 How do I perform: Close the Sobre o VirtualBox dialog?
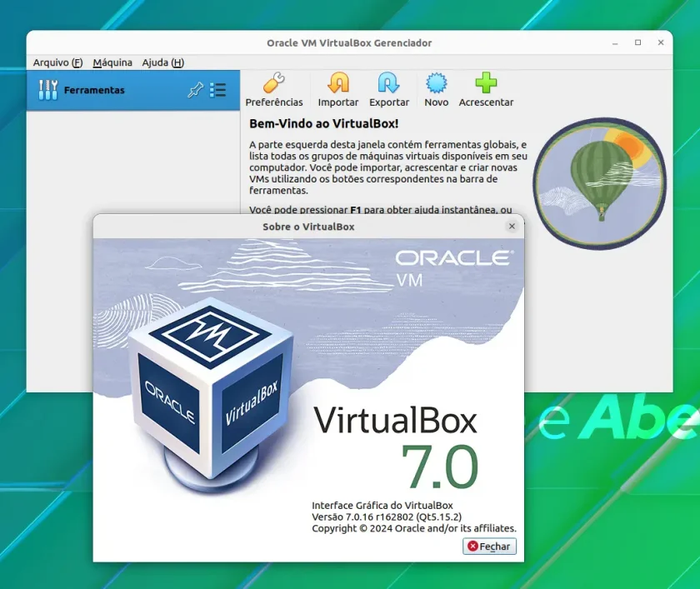[x=512, y=227]
